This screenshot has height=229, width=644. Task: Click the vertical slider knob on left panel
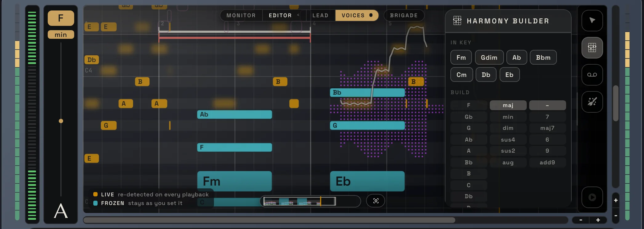coord(61,121)
